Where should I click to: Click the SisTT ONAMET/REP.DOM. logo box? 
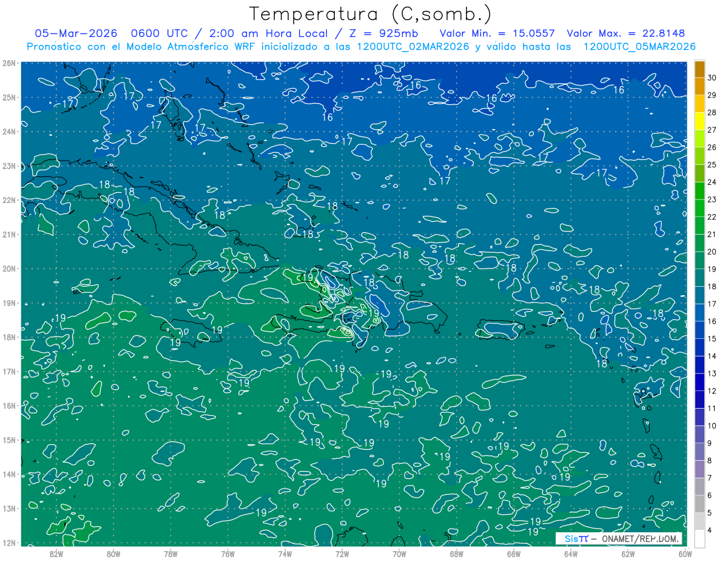pyautogui.click(x=619, y=538)
